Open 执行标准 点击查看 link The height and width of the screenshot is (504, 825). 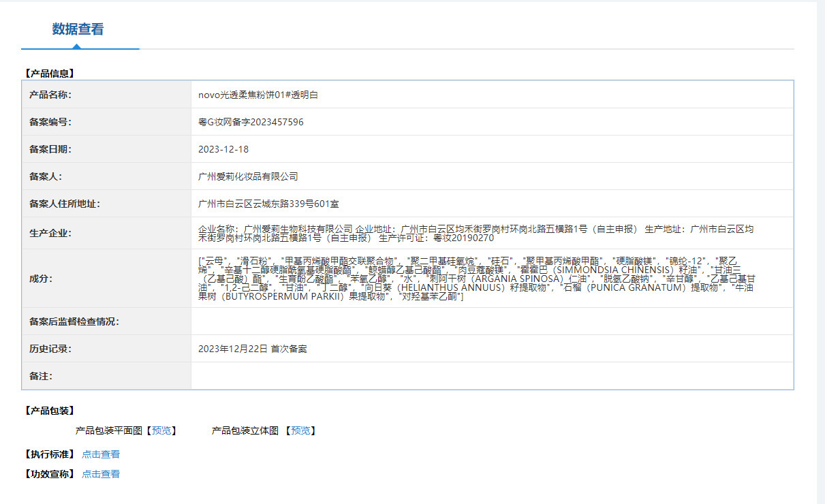(101, 454)
